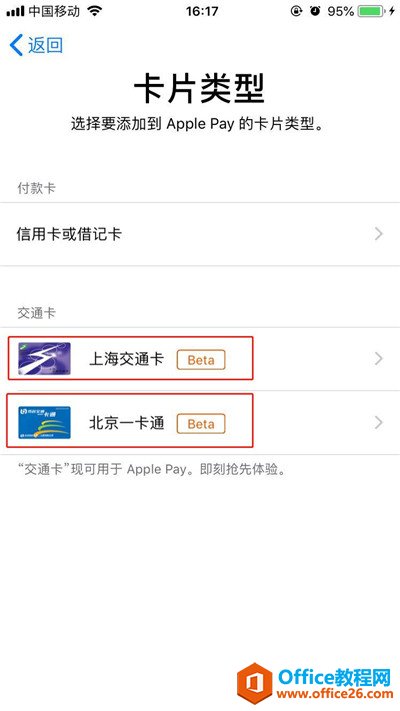Open the Beijing Yikatong card thumbnail
Viewport: 400px width, 711px height.
44,422
